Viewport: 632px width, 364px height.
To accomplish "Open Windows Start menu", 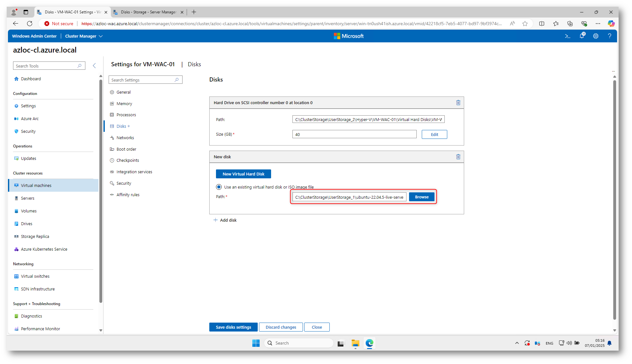I will point(256,343).
